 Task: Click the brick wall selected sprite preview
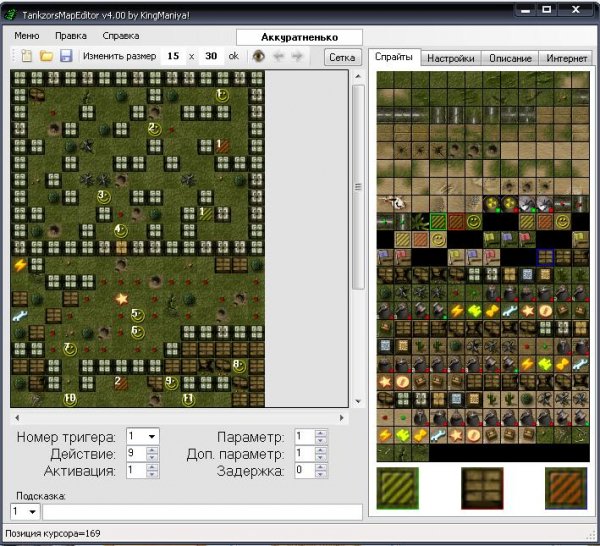(482, 489)
